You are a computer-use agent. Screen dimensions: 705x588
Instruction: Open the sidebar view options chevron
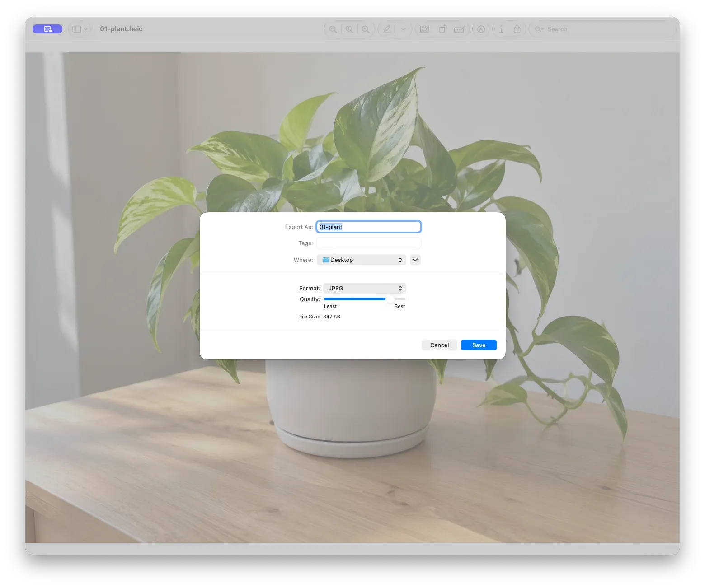[86, 29]
